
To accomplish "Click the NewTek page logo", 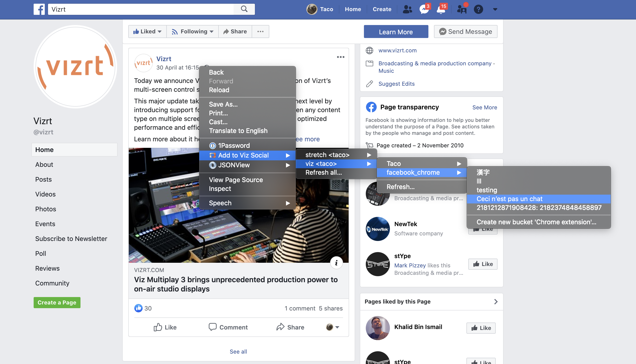I will click(378, 229).
